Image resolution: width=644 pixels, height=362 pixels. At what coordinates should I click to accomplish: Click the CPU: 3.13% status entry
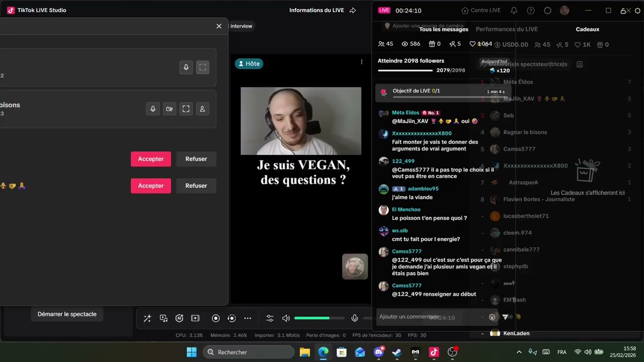click(189, 335)
